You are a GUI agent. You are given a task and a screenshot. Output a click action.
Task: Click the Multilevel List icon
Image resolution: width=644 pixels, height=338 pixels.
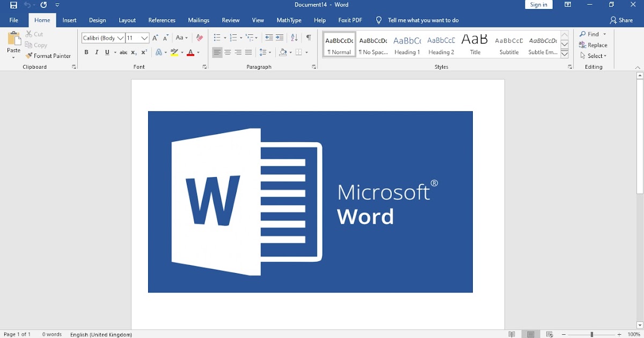click(250, 38)
